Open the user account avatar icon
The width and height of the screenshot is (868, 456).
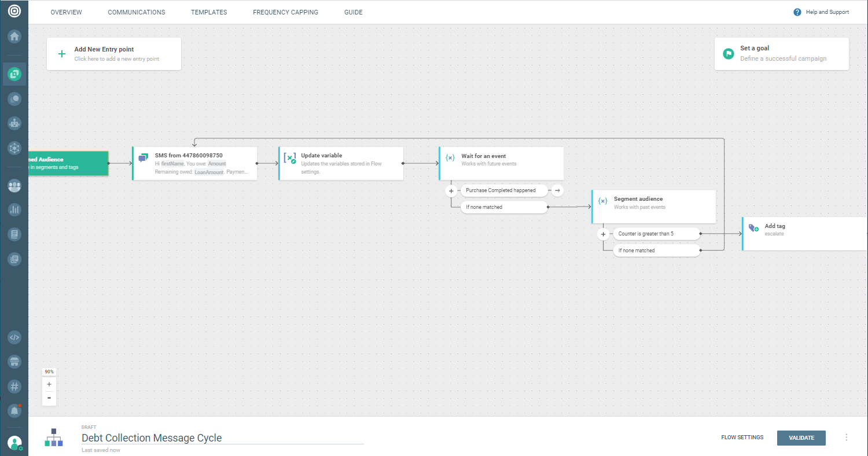(x=14, y=443)
